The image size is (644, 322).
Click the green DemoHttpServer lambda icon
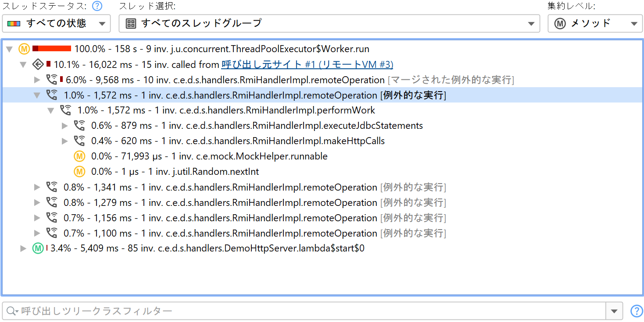pyautogui.click(x=38, y=248)
